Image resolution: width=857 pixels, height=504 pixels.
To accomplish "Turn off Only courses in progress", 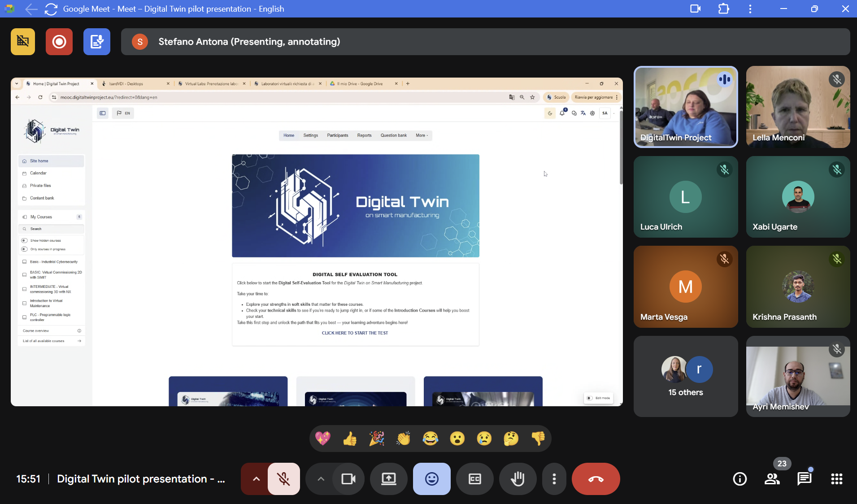I will tap(24, 249).
